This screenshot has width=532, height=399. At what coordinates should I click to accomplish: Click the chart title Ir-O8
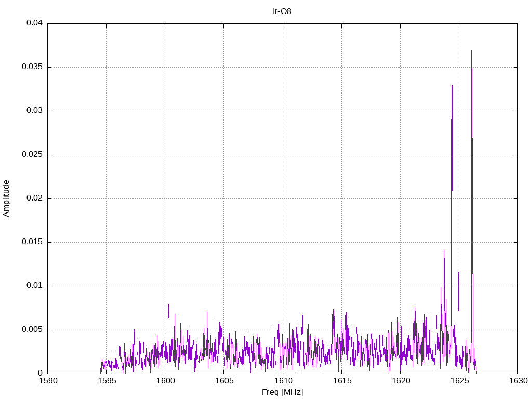pyautogui.click(x=282, y=11)
